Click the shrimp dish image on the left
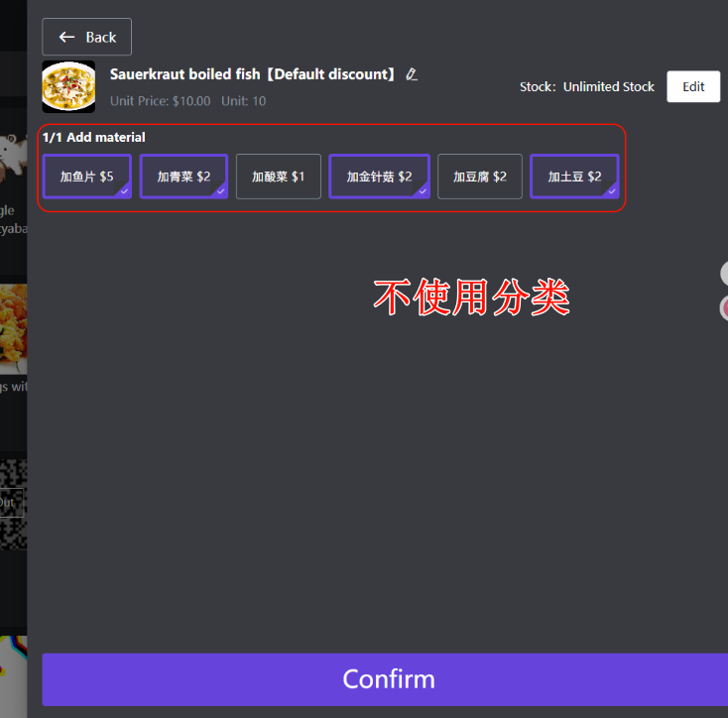Image resolution: width=728 pixels, height=718 pixels. coord(13,327)
